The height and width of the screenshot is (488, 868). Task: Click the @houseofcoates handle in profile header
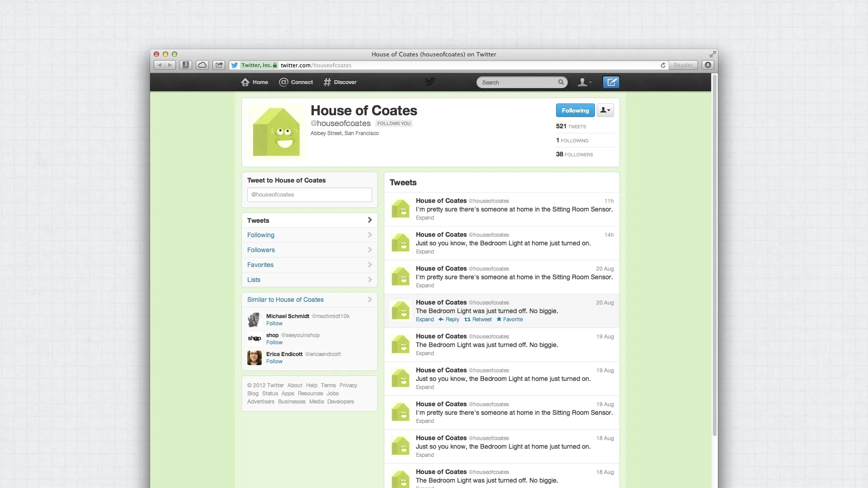(340, 123)
